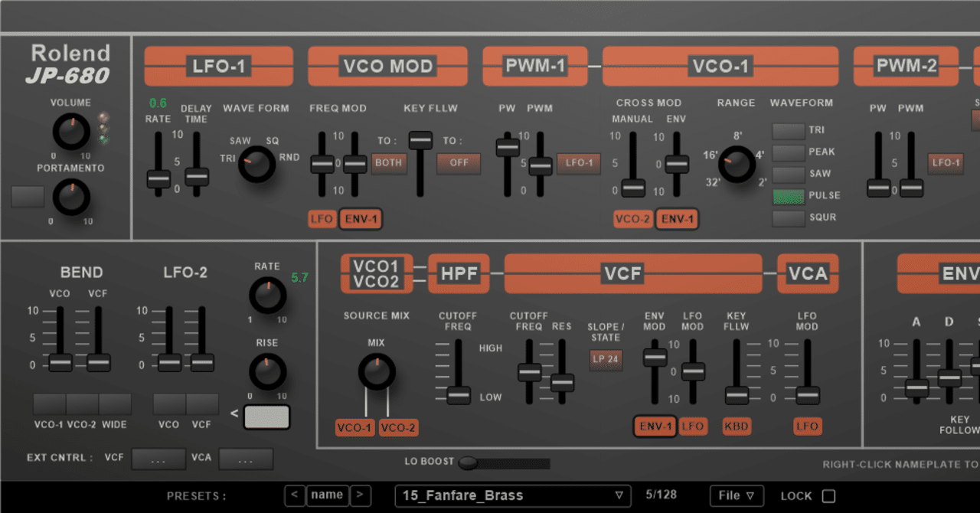Image resolution: width=980 pixels, height=513 pixels.
Task: Go to the next preset
Action: coord(361,495)
